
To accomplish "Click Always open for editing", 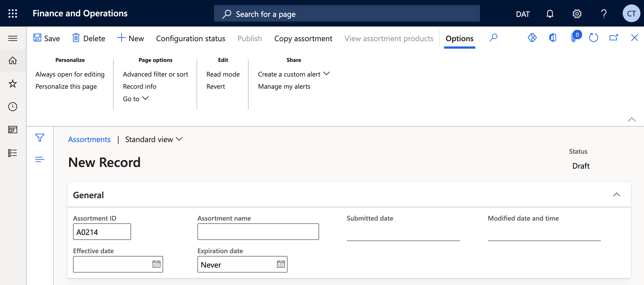I will click(70, 74).
